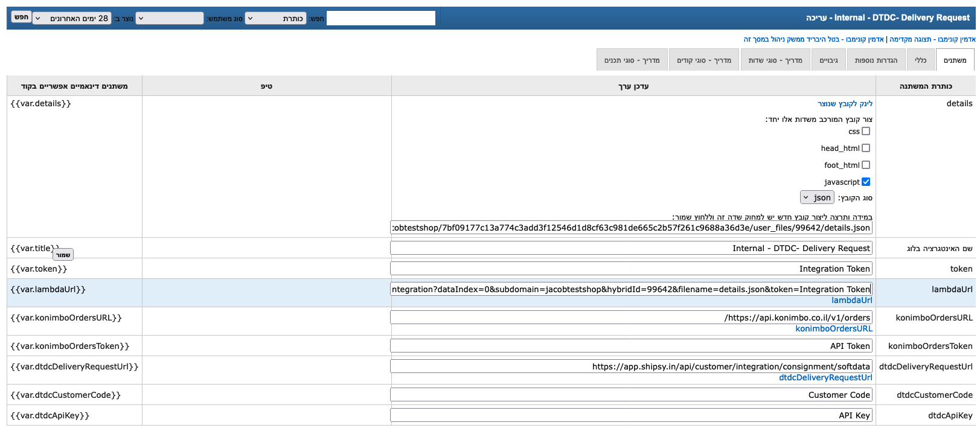Image resolution: width=980 pixels, height=431 pixels.
Task: Click the dtdcApiKey row label
Action: pos(950,415)
